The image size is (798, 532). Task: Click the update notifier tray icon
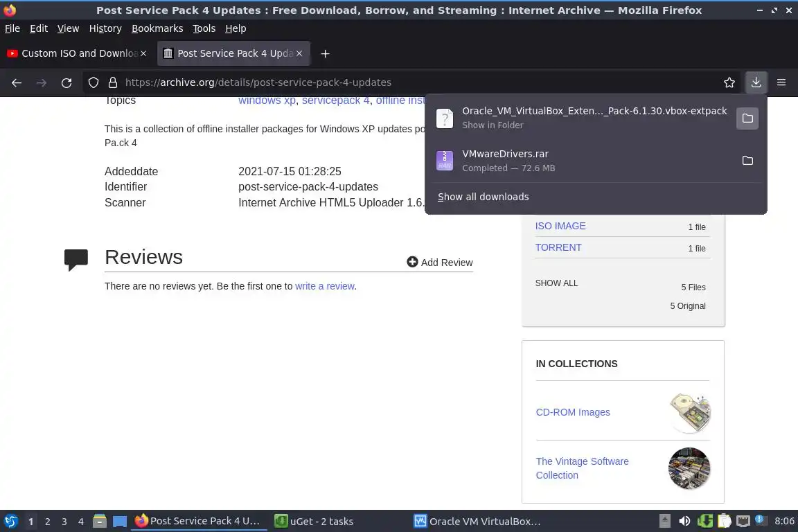(x=761, y=520)
